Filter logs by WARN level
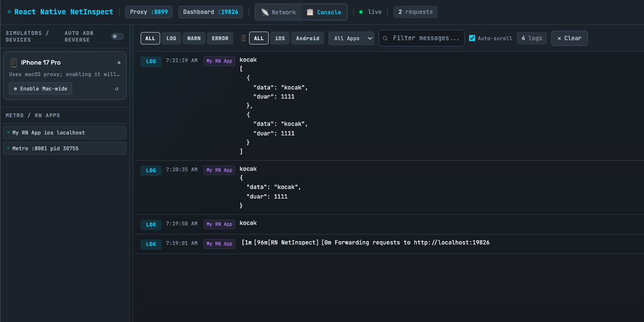644x322 pixels. (x=194, y=38)
